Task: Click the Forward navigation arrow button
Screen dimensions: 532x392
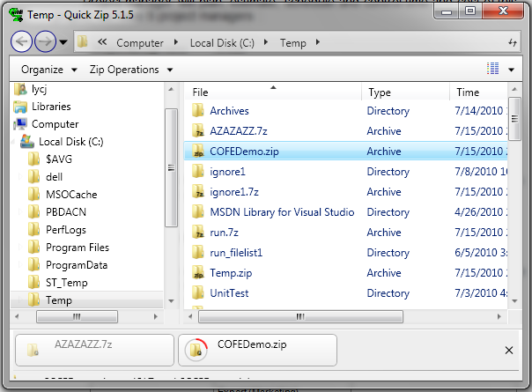Action: click(x=46, y=41)
